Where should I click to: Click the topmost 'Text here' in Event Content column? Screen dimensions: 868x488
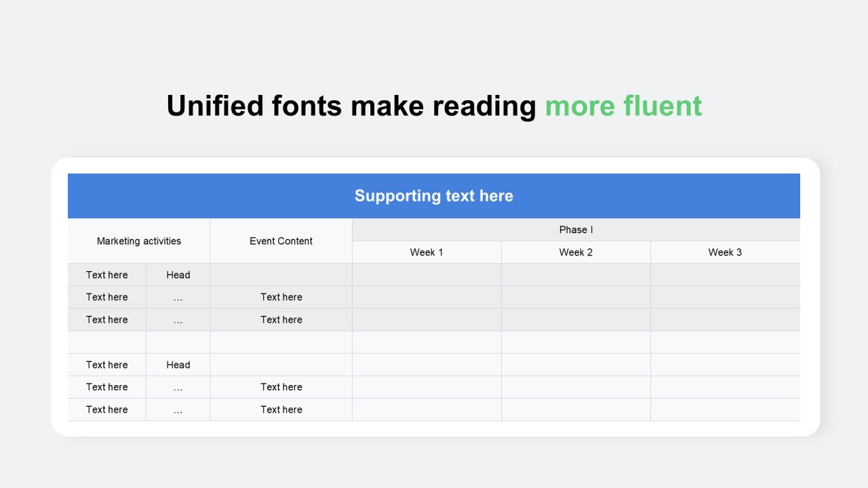[281, 297]
